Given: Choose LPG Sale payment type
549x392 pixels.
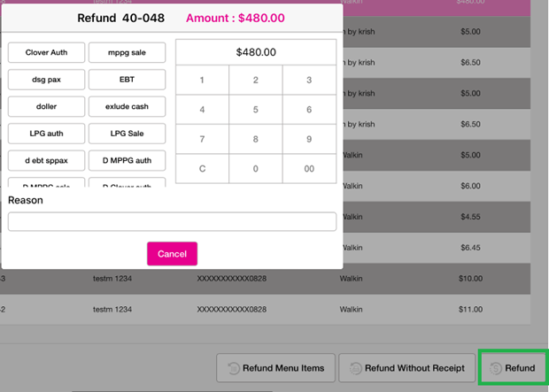Looking at the screenshot, I should [128, 134].
